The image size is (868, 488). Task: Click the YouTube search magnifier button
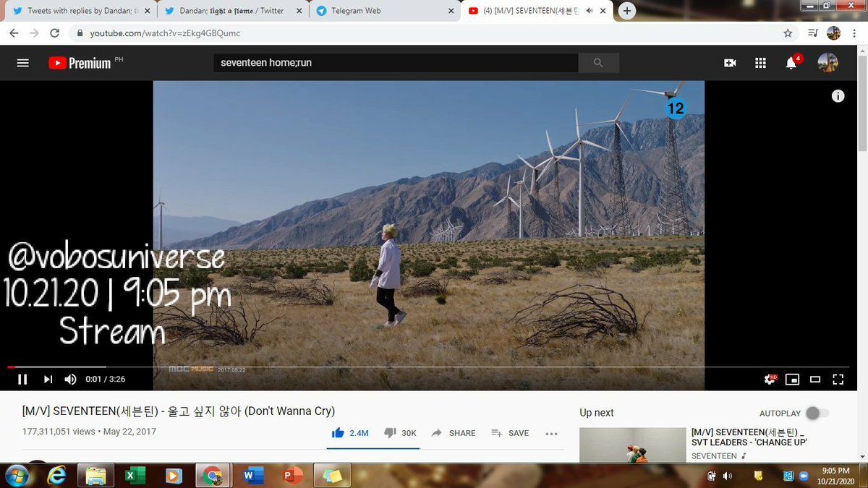598,63
